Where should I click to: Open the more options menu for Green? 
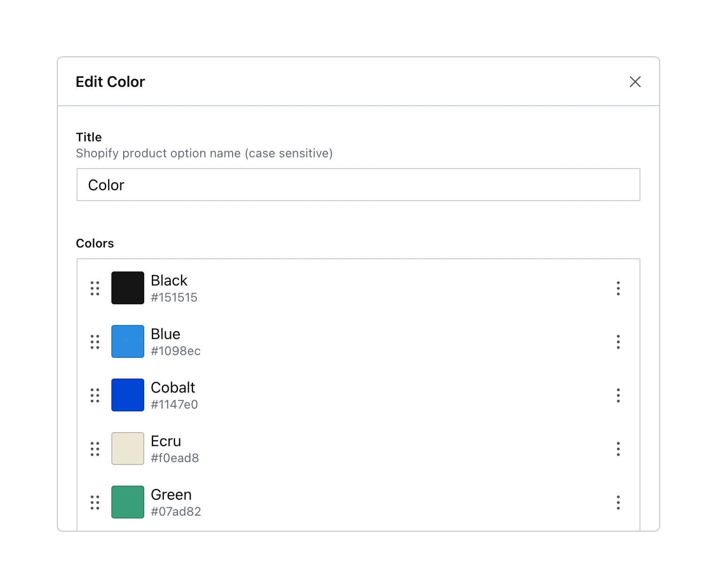point(618,503)
